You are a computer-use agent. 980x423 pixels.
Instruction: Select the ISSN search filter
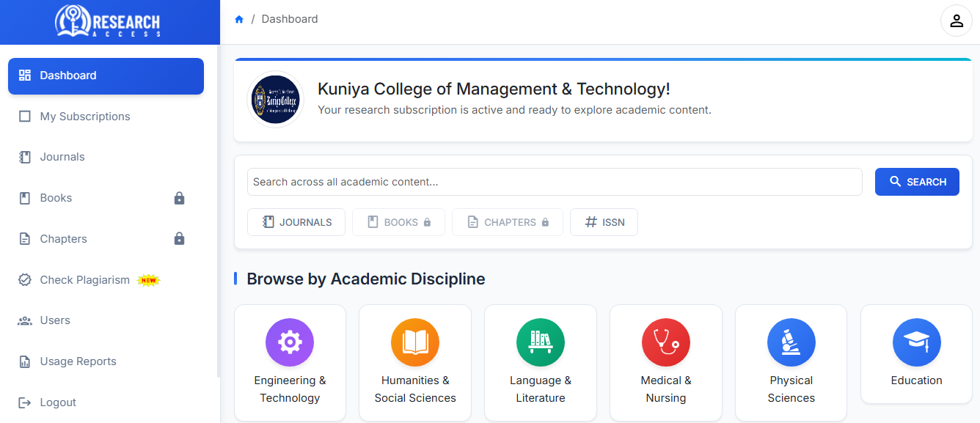click(604, 222)
